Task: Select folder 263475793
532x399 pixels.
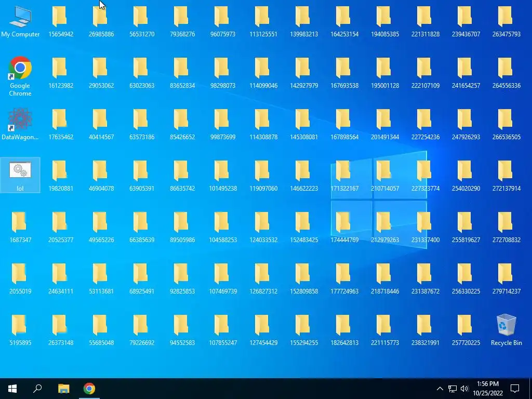Action: [507, 21]
